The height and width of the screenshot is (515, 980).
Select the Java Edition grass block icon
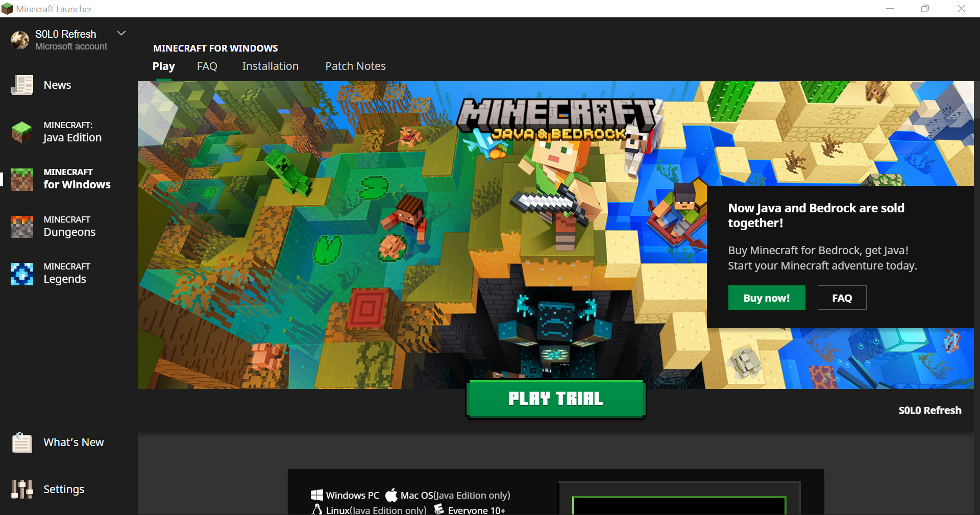[x=22, y=132]
